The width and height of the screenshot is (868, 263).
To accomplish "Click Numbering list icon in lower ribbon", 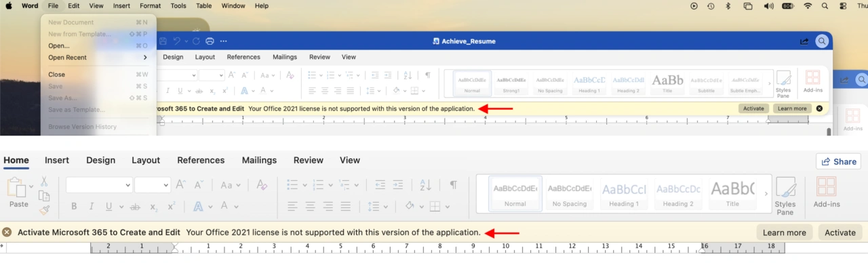I will click(318, 184).
